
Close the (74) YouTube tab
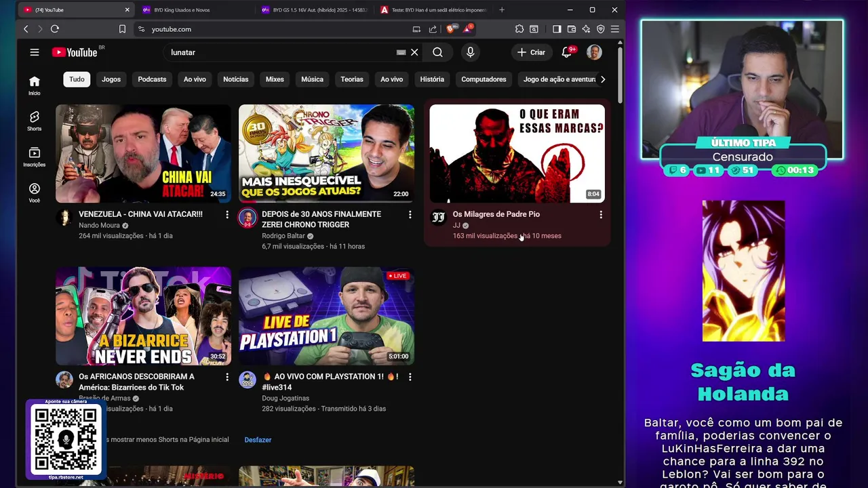pos(127,10)
